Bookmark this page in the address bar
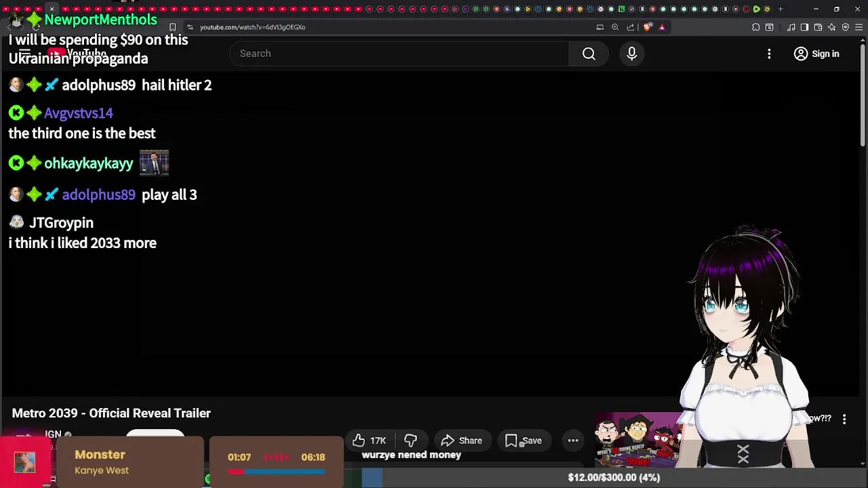This screenshot has height=488, width=868. (x=172, y=27)
